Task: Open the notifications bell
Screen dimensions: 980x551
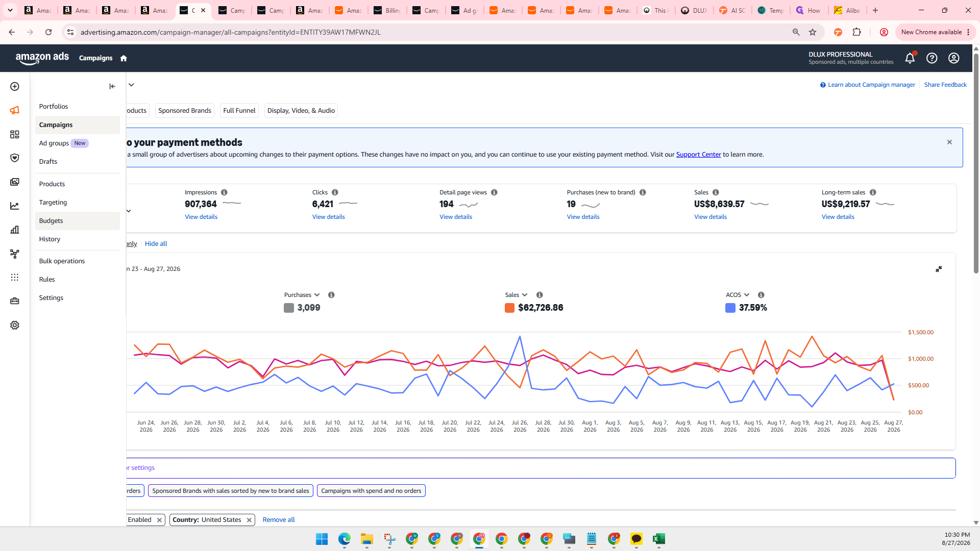Action: pyautogui.click(x=910, y=58)
